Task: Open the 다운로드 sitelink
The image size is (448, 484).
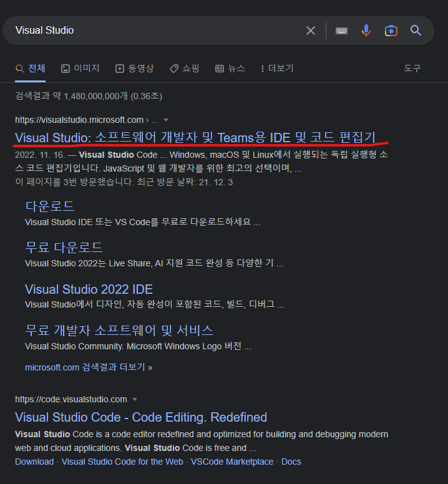Action: 50,206
